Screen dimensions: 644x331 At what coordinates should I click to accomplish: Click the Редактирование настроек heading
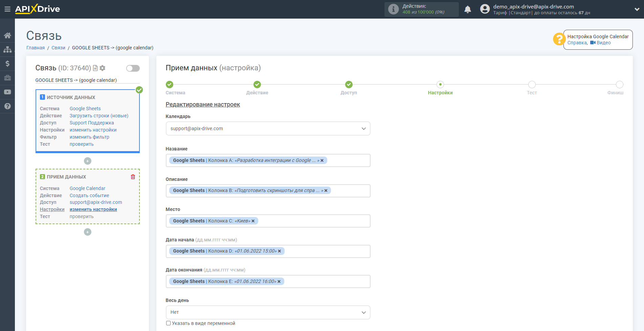203,104
